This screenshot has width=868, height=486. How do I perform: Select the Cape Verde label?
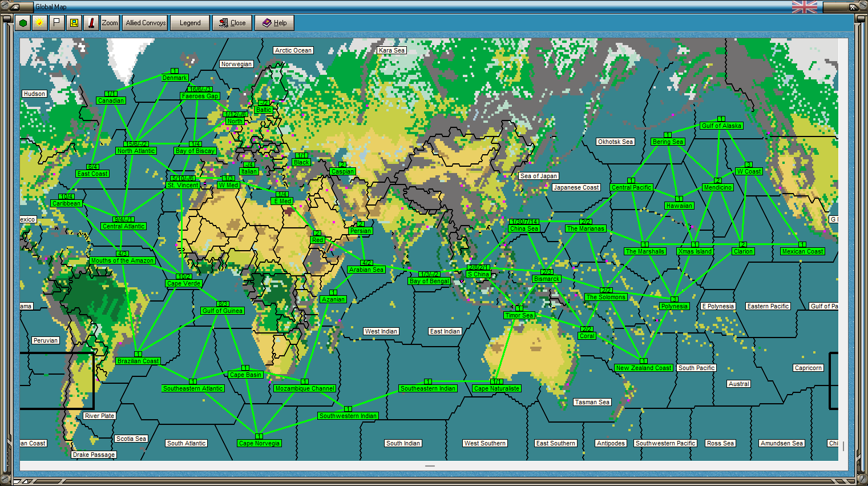(184, 283)
